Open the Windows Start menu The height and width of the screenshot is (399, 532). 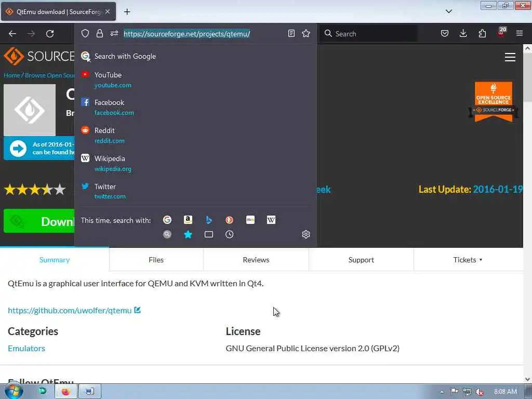pos(14,391)
